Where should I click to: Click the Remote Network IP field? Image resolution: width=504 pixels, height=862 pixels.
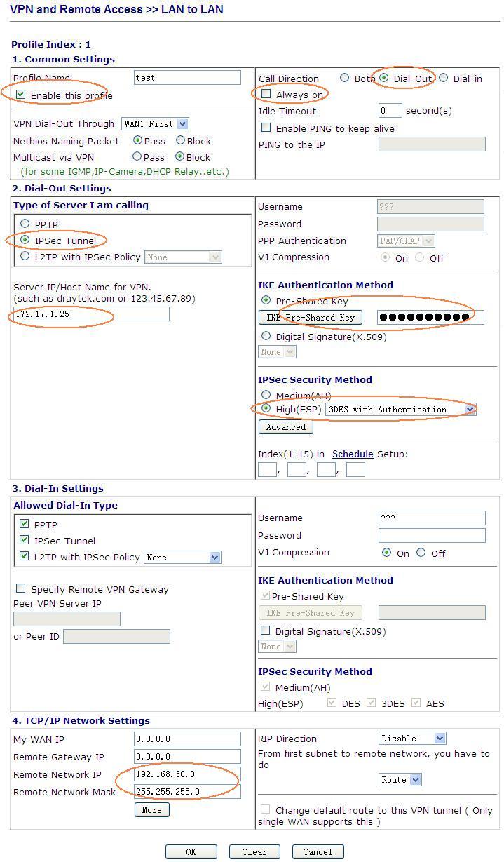point(187,774)
